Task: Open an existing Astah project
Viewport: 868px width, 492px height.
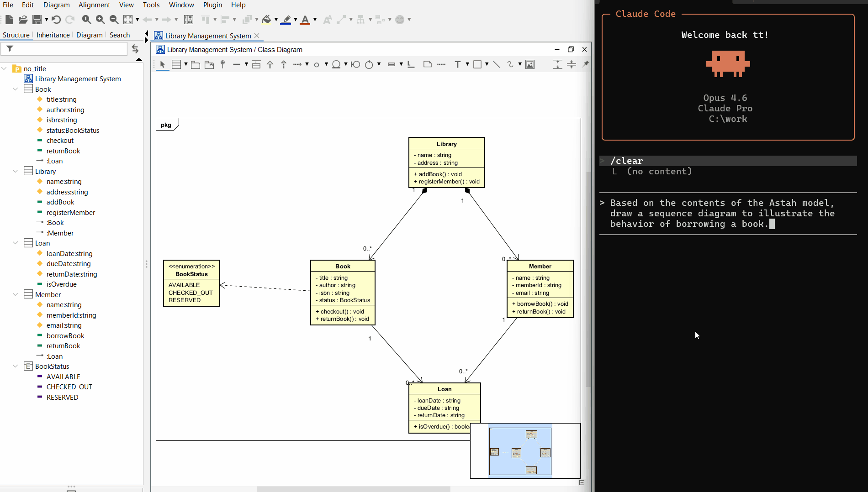Action: point(22,20)
